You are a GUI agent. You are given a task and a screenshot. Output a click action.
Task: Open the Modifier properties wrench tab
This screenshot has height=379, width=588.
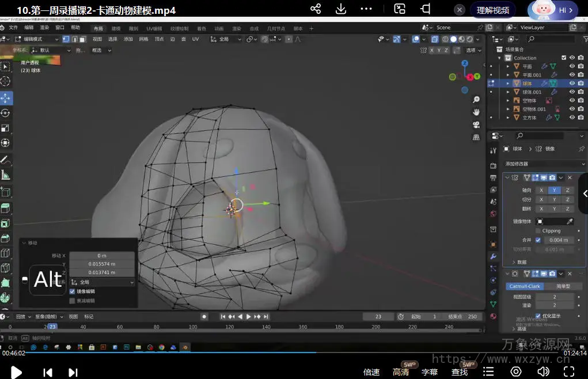click(x=493, y=256)
